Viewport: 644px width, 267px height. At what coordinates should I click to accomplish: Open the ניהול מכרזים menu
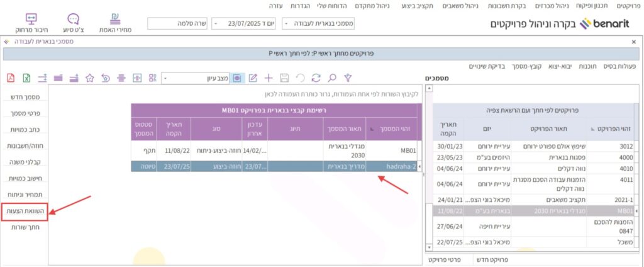[536, 6]
